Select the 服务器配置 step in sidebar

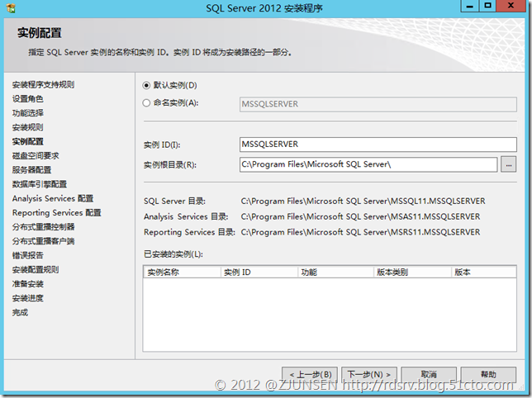pos(31,170)
